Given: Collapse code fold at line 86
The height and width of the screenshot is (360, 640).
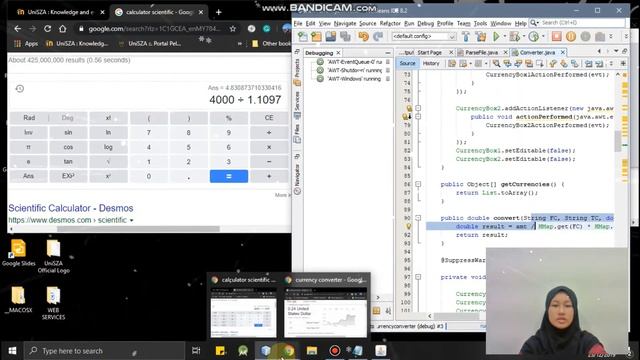Looking at the screenshot, I should 418,184.
